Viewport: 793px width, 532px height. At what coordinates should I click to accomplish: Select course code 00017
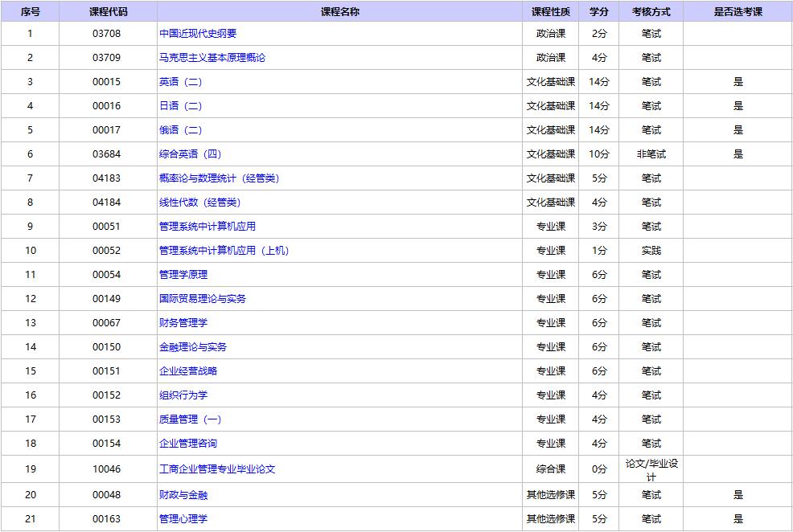[x=107, y=130]
